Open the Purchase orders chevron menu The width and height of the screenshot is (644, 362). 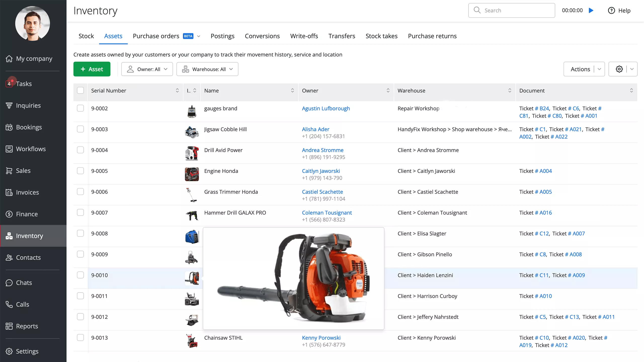(x=198, y=36)
